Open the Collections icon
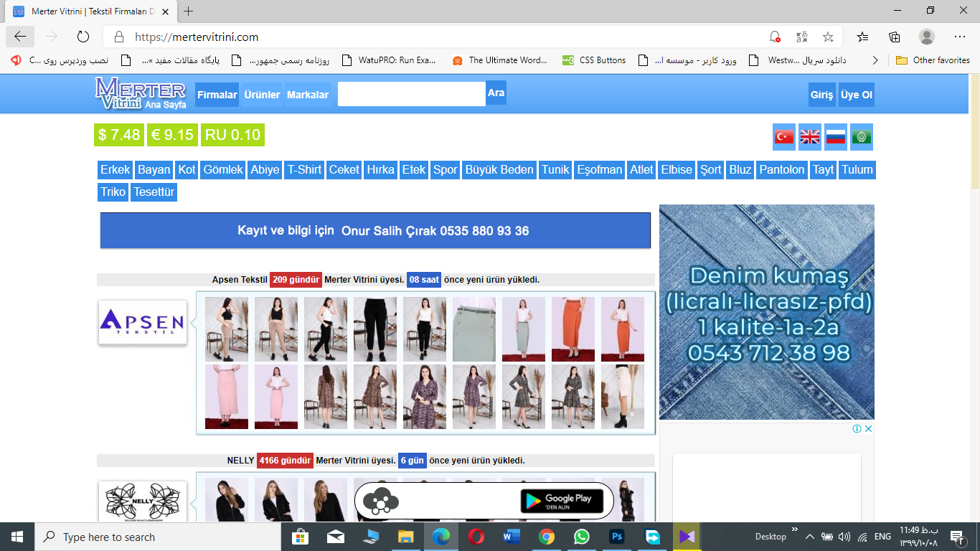980x551 pixels. coord(894,37)
